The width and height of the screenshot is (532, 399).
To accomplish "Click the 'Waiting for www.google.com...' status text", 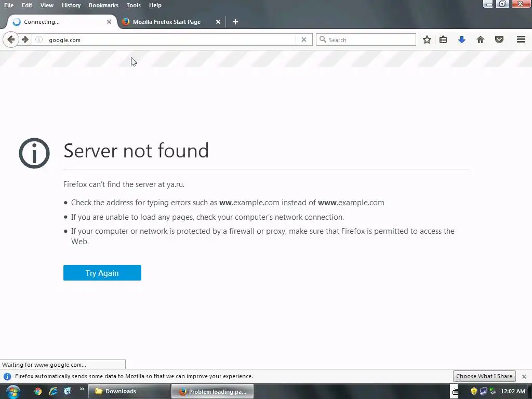I will coord(44,365).
